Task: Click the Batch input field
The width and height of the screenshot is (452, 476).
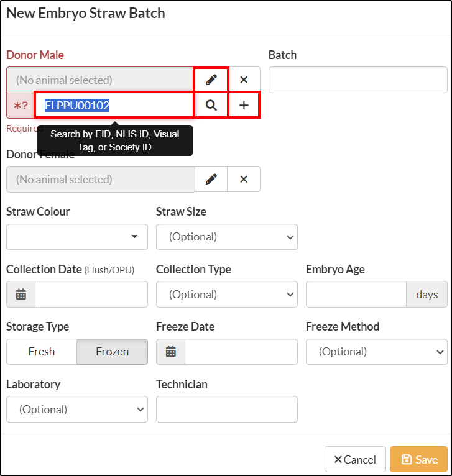Action: tap(358, 80)
